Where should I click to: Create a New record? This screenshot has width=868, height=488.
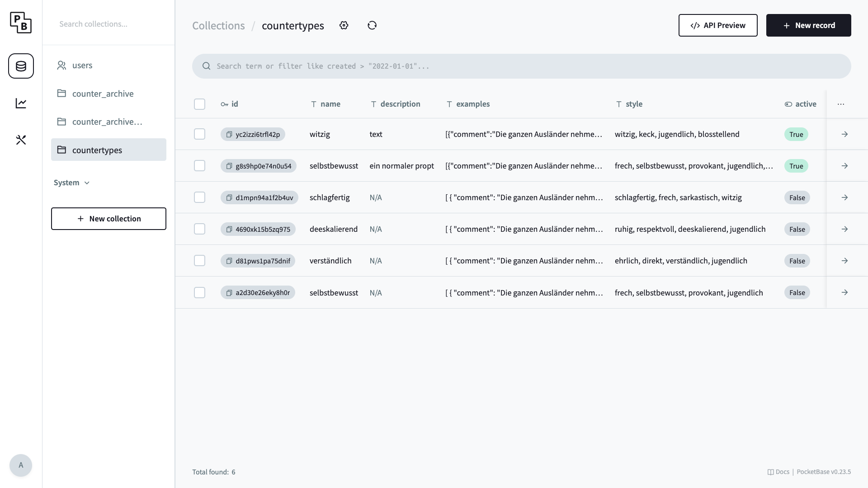point(808,25)
